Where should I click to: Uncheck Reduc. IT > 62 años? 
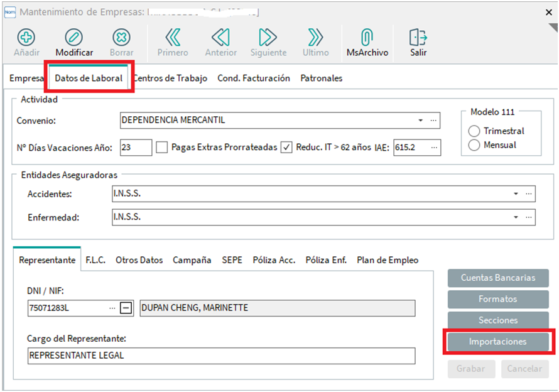[x=286, y=148]
